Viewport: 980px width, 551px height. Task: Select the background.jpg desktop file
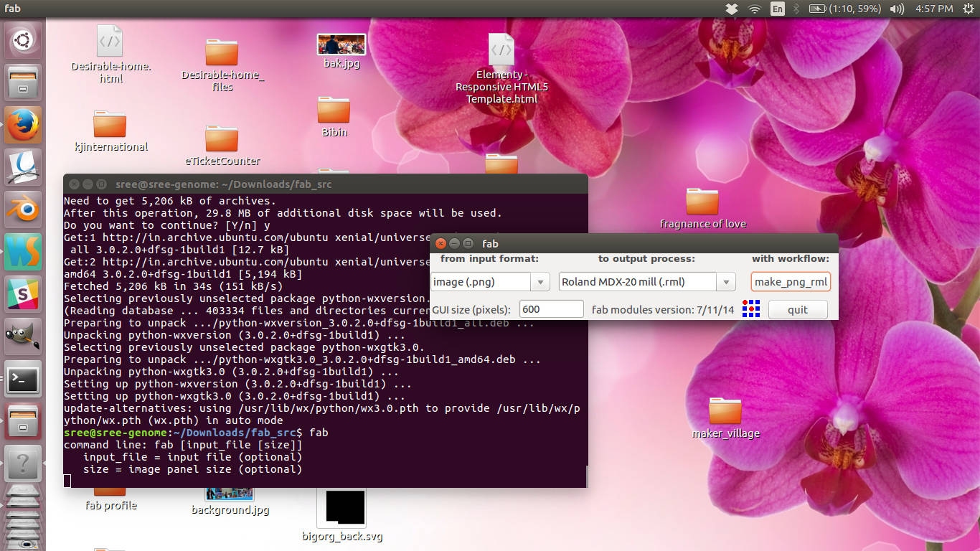[x=230, y=503]
